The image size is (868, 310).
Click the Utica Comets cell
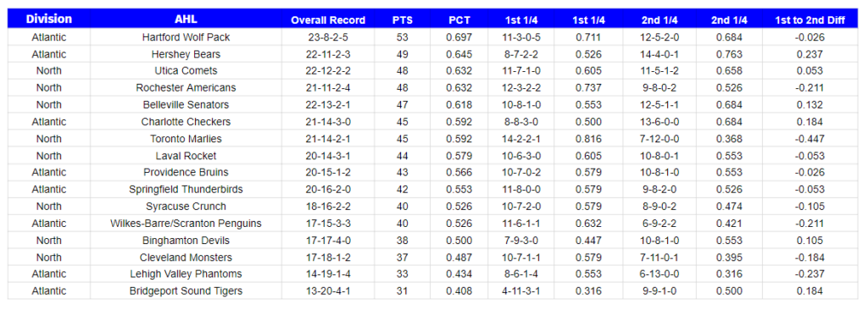coord(186,71)
